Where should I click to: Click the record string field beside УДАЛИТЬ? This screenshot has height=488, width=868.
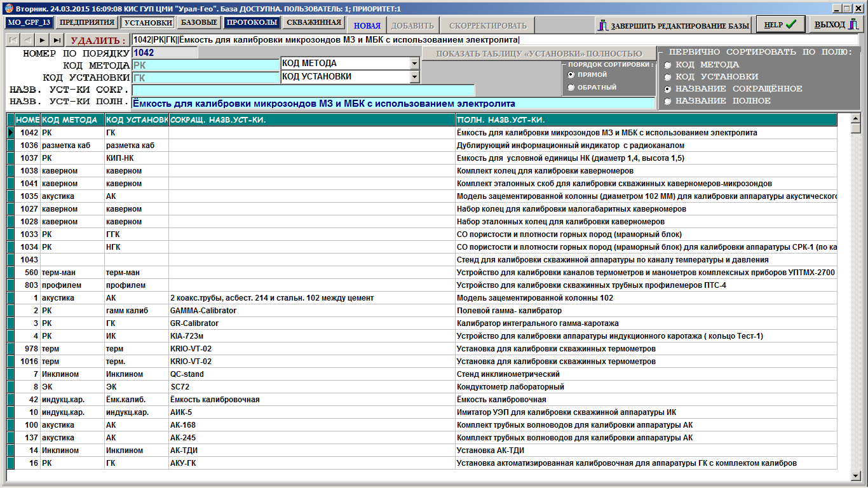point(496,41)
